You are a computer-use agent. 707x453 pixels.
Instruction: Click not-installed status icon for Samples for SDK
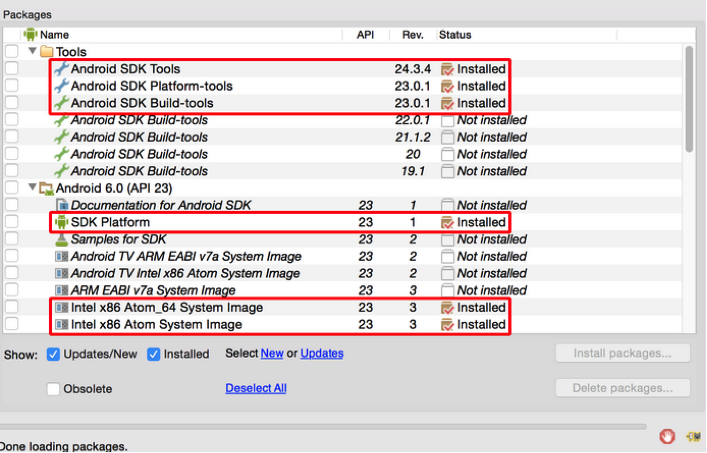[447, 239]
